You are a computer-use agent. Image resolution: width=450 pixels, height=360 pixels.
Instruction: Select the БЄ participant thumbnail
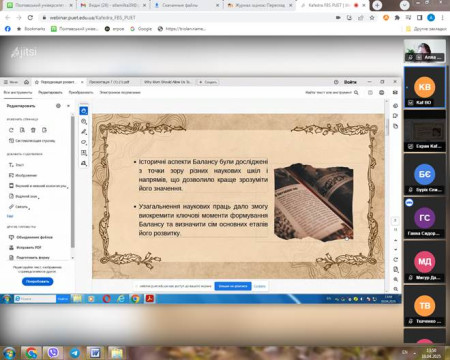(424, 174)
